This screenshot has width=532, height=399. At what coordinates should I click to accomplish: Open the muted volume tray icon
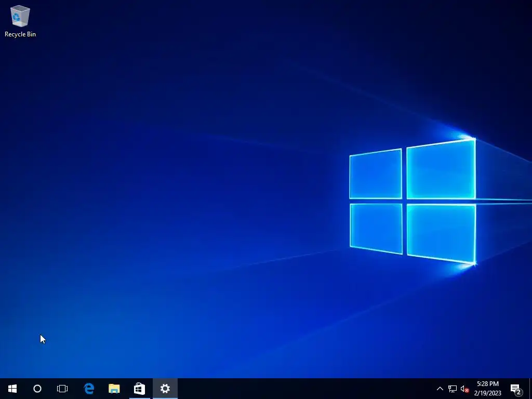coord(464,389)
